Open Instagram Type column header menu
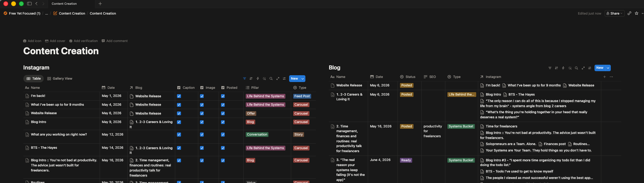The width and height of the screenshot is (644, 183). (x=300, y=88)
